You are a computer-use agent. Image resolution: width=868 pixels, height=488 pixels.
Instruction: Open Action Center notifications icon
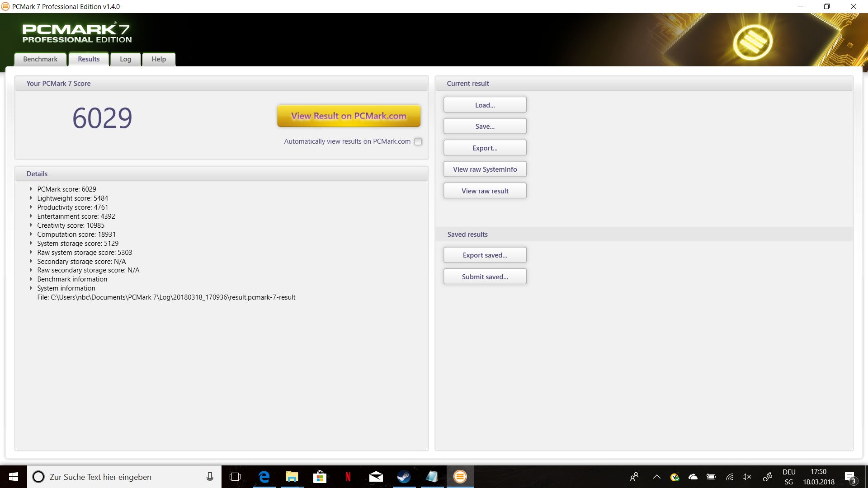click(850, 477)
